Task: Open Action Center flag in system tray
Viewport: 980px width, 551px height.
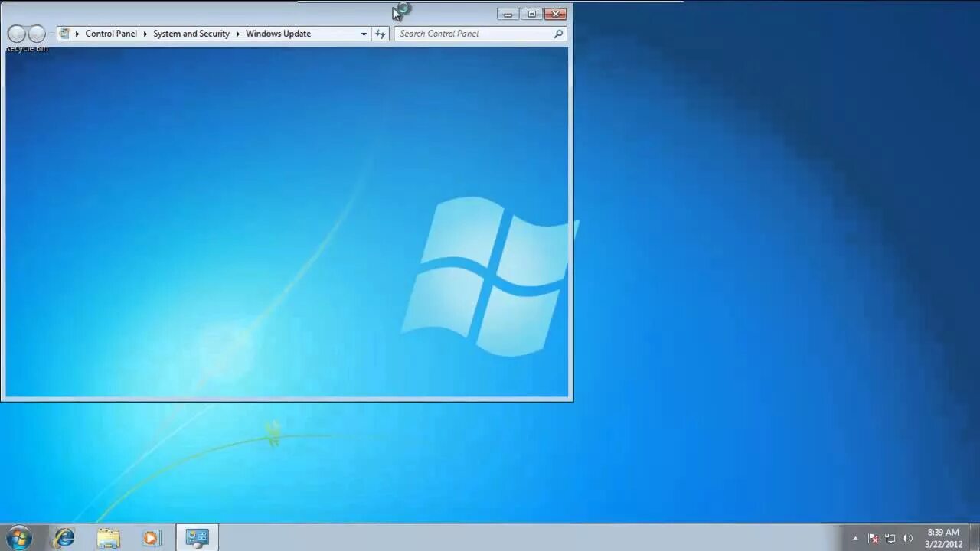Action: click(x=873, y=538)
